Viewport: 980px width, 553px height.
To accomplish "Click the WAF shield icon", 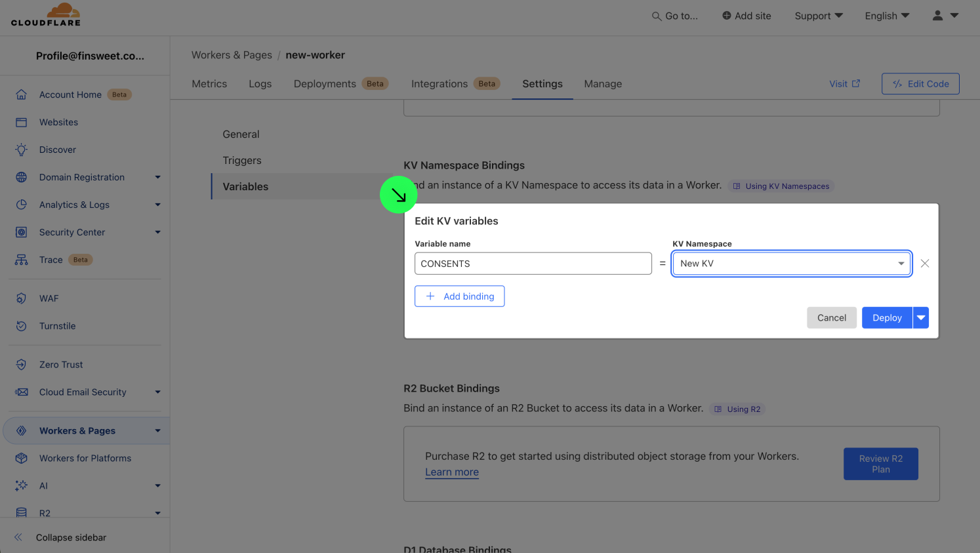I will (22, 298).
